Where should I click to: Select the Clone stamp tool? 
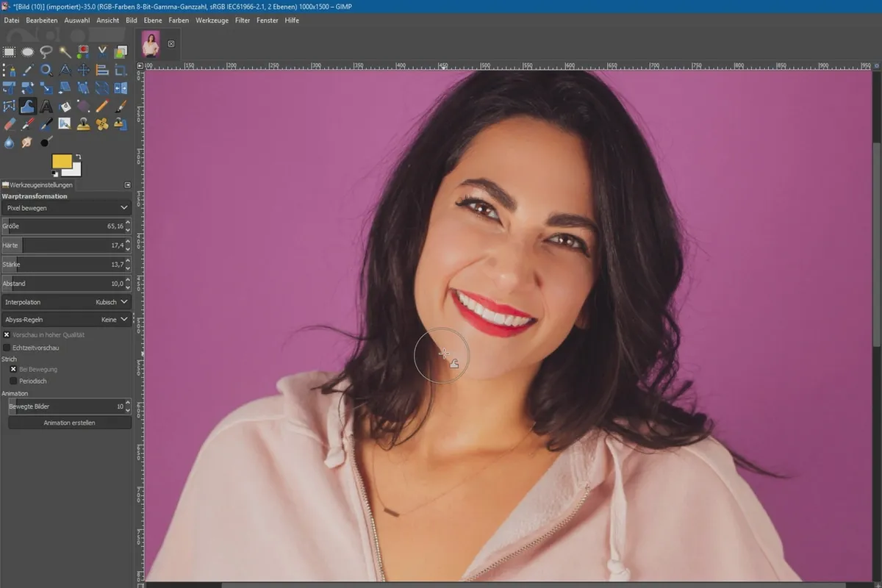point(83,125)
